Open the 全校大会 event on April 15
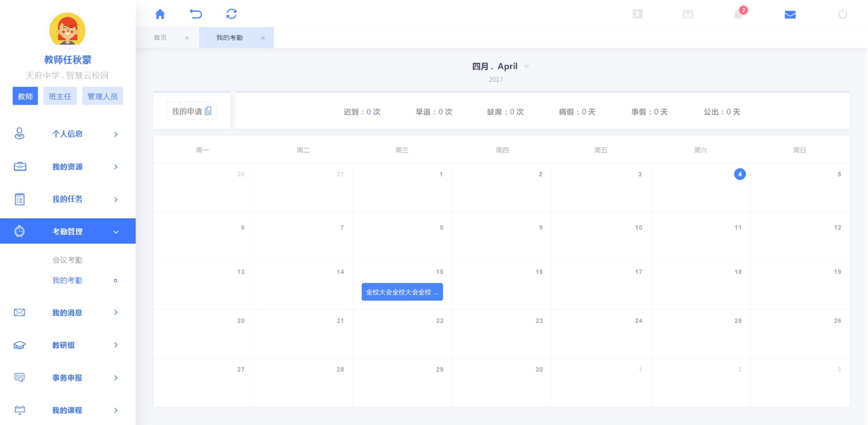This screenshot has height=425, width=868. 402,292
